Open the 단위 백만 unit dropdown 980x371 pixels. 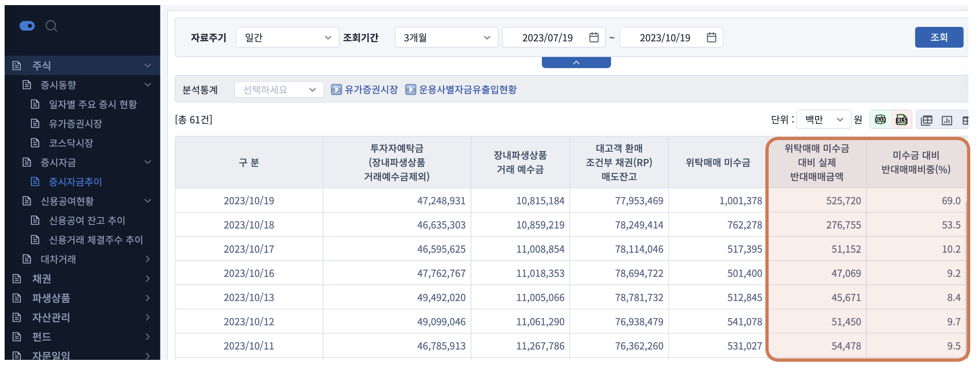(824, 120)
